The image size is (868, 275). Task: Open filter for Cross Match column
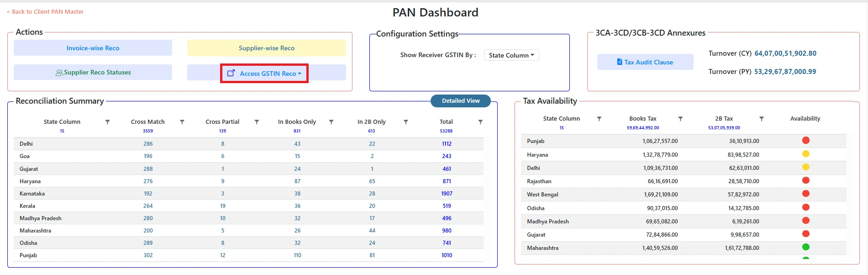click(x=182, y=122)
